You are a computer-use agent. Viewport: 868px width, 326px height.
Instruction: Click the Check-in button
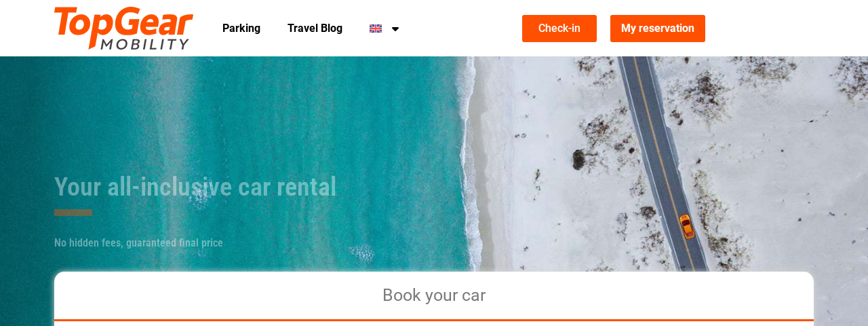[559, 29]
